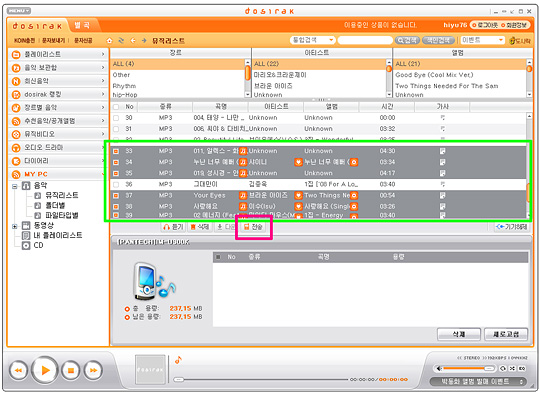Click the genre list scrollbar thumb
This screenshot has width=540, height=397.
247,73
